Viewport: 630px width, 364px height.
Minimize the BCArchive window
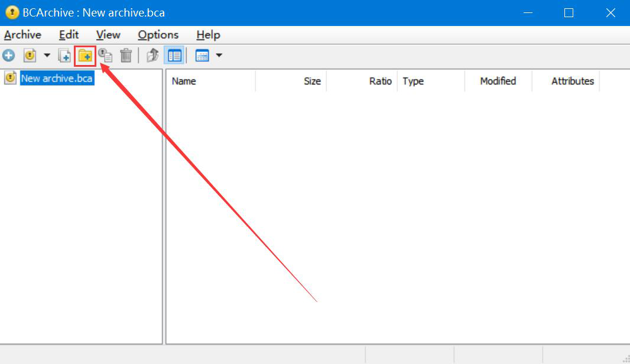(528, 13)
